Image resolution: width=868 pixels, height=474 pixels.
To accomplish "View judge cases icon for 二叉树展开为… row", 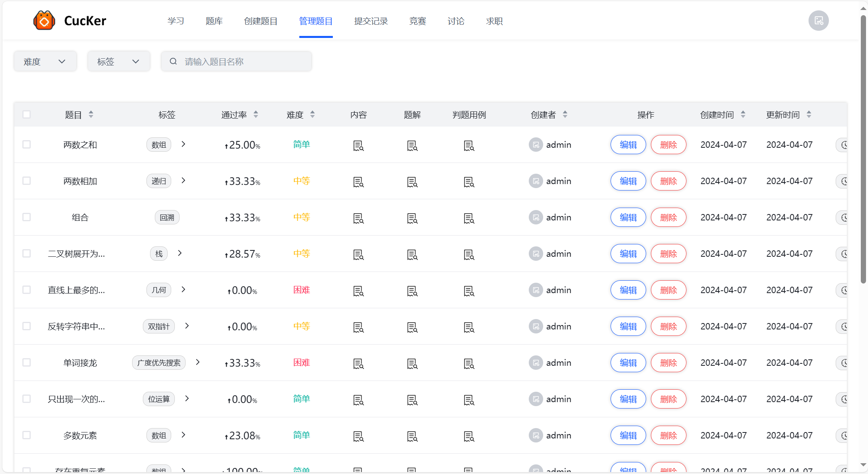I will [469, 254].
